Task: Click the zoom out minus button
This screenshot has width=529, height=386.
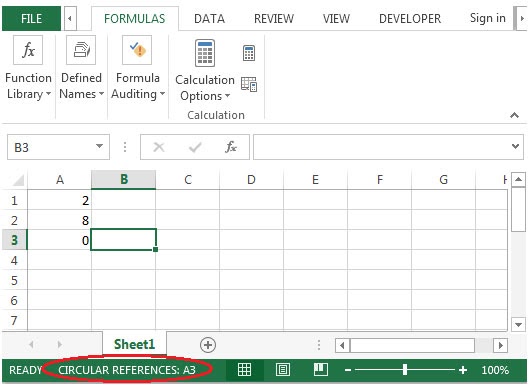Action: click(348, 370)
